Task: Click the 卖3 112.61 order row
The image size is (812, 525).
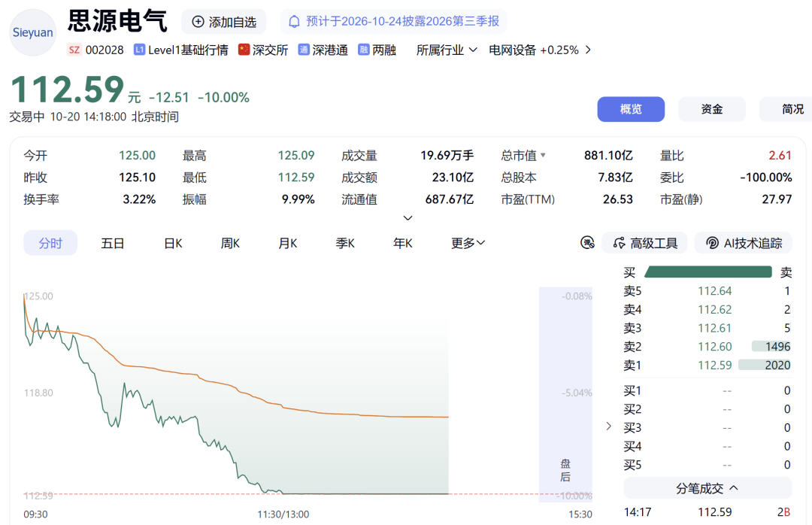Action: click(x=707, y=327)
